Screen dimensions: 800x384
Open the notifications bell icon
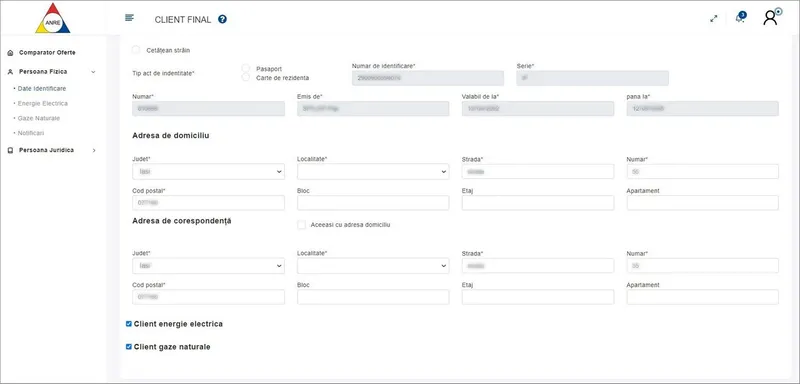tap(740, 17)
